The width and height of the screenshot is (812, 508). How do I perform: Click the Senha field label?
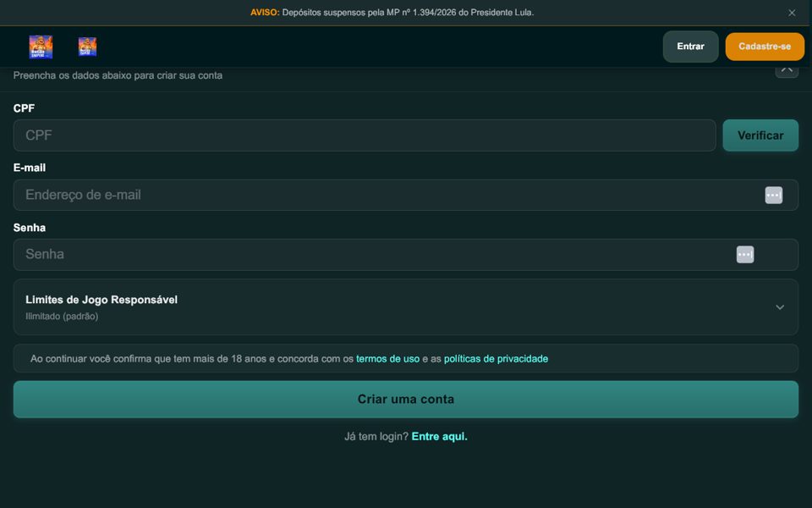(30, 228)
